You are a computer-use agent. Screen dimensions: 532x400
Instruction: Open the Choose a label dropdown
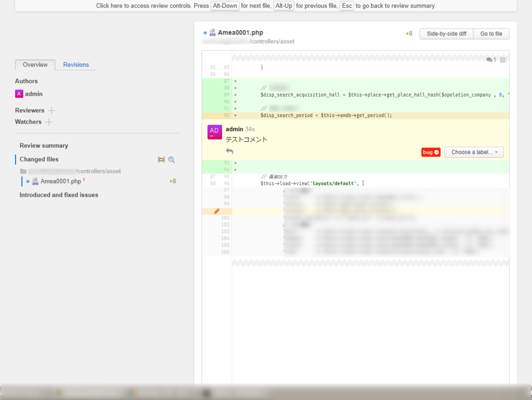point(474,152)
